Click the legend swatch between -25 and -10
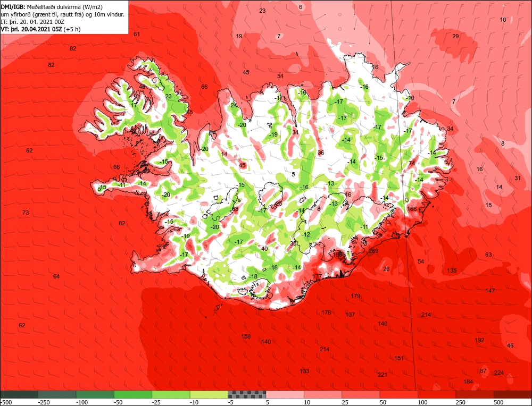 point(171,394)
